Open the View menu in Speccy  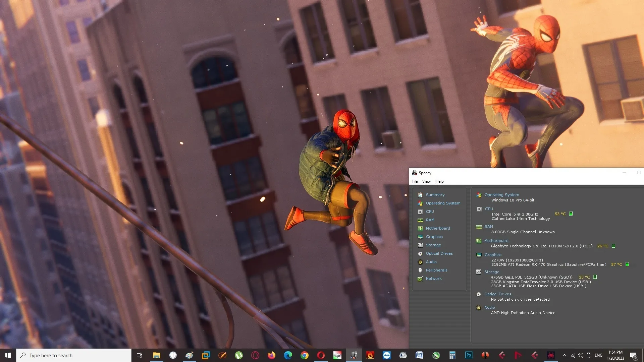point(426,181)
